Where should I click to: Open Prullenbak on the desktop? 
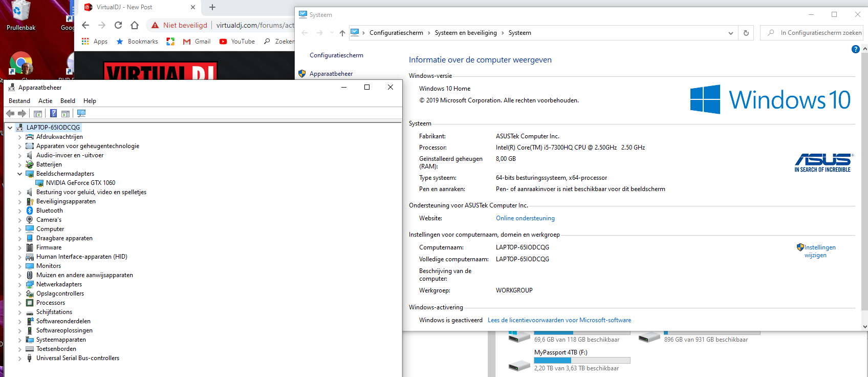(20, 16)
